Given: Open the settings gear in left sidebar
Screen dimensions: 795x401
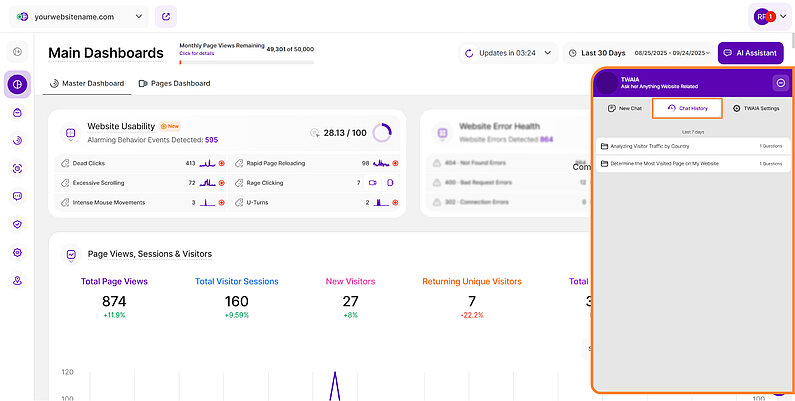Looking at the screenshot, I should tap(17, 253).
